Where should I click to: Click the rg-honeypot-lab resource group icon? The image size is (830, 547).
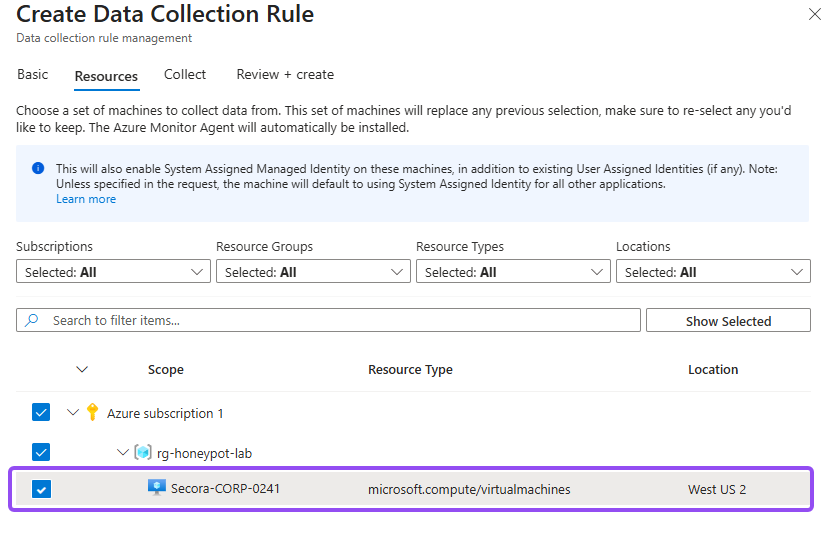coord(143,452)
